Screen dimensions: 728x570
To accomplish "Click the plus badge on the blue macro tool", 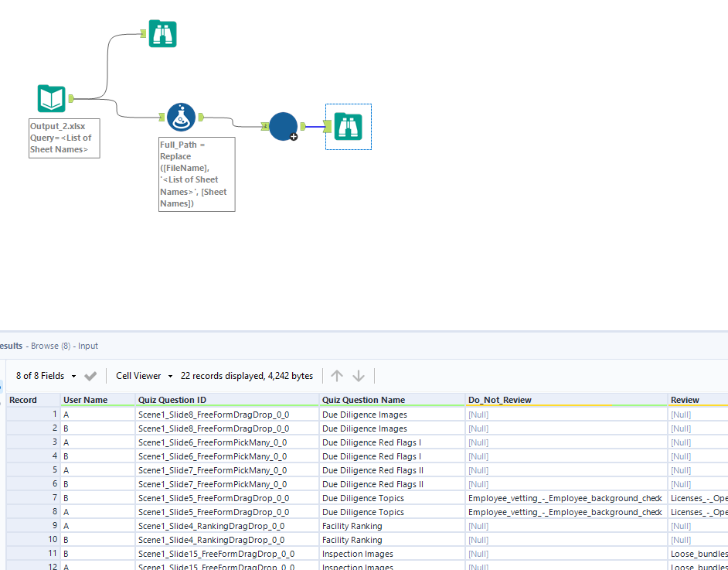I will coord(294,137).
